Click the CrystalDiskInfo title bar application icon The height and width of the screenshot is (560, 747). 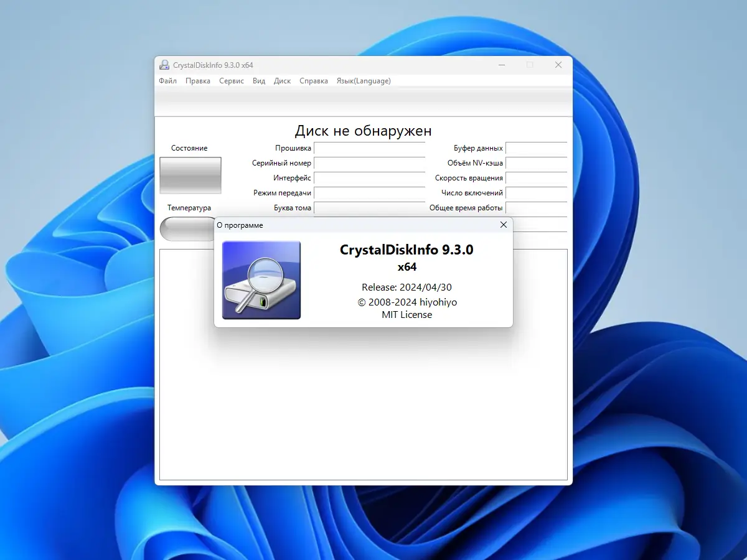point(164,65)
